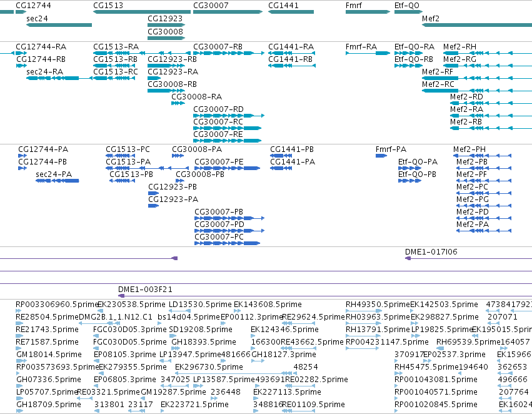The height and width of the screenshot is (414, 532).
Task: Click the Mef2-RF transcript label
Action: point(438,71)
